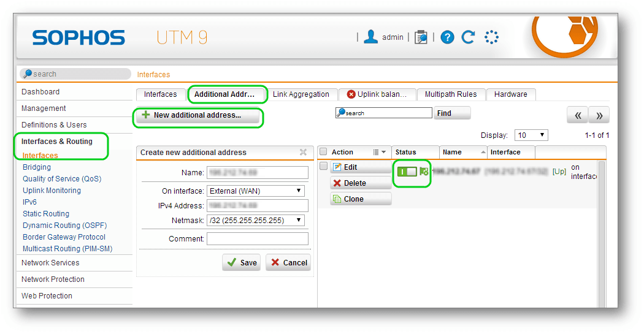Open the clipboard notes icon in header
This screenshot has height=334, width=644.
[421, 37]
